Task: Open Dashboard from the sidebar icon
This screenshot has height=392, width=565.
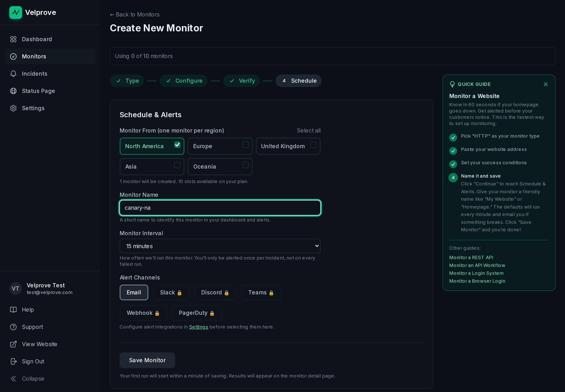Action: tap(13, 39)
